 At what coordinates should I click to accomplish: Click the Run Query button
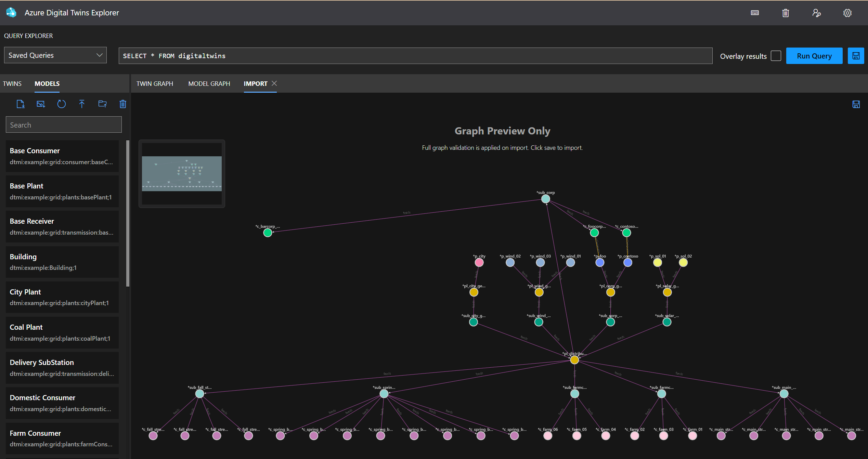814,56
